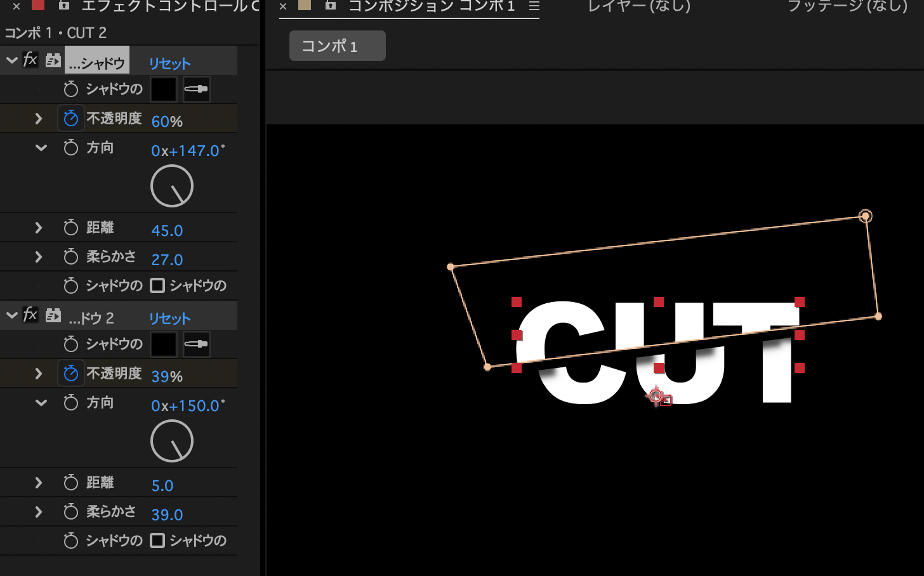924x576 pixels.
Task: Enable stopwatch for 27.0 softness property
Action: pos(71,257)
